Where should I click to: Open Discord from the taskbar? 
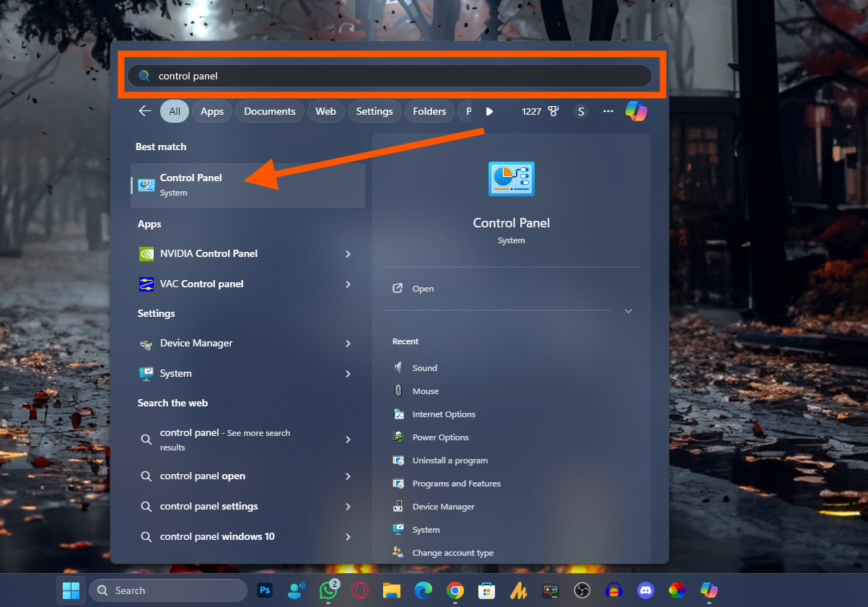coord(646,590)
